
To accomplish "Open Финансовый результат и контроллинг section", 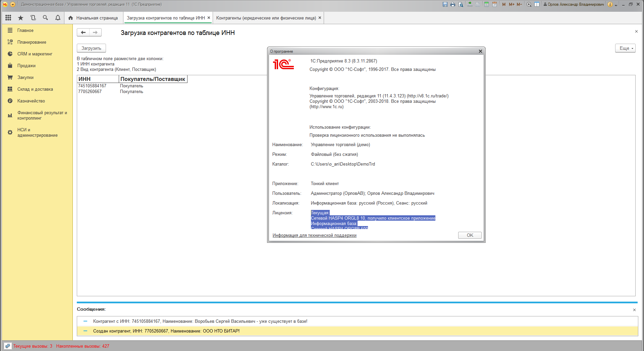I will (42, 115).
